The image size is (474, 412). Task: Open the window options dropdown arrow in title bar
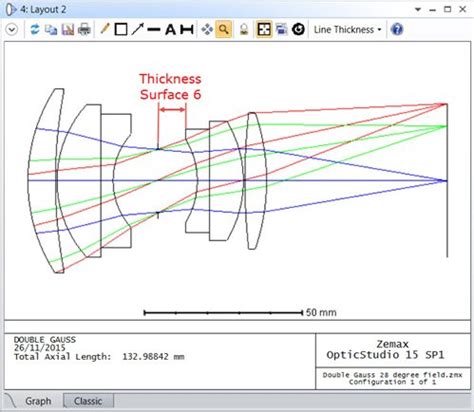pyautogui.click(x=418, y=10)
